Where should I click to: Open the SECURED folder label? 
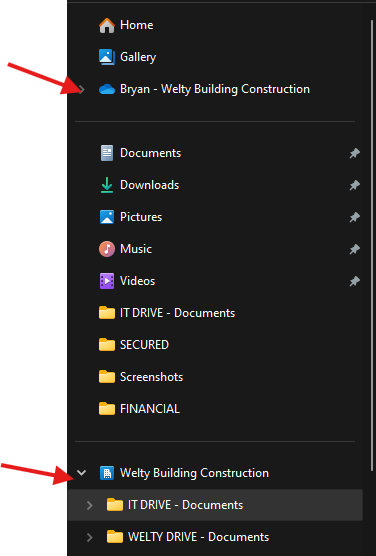point(144,345)
